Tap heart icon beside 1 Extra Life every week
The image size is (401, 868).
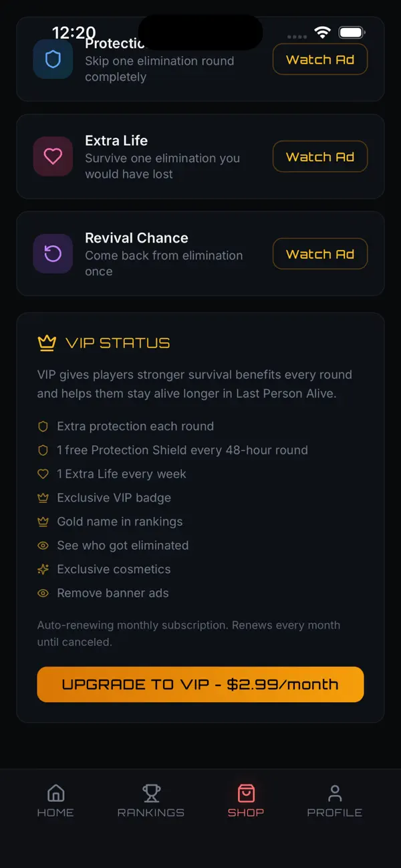click(x=43, y=474)
